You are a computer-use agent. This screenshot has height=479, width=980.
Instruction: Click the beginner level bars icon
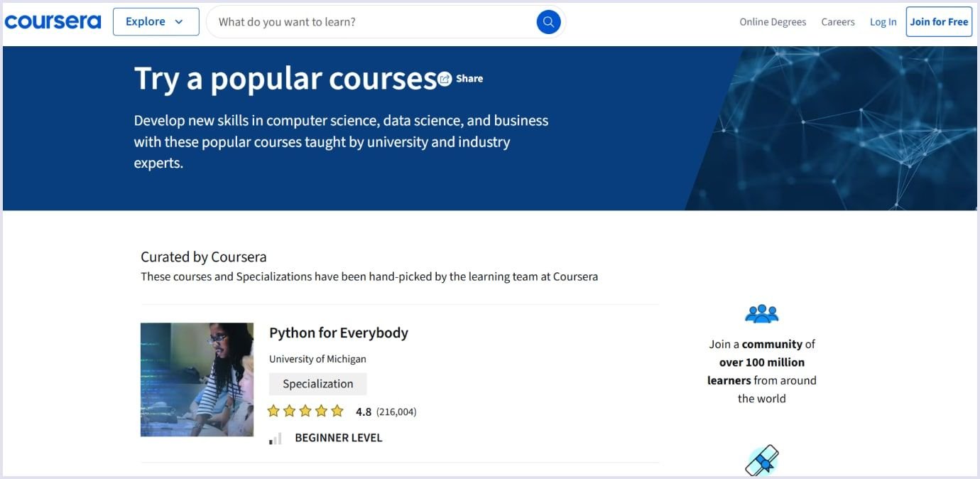point(276,438)
